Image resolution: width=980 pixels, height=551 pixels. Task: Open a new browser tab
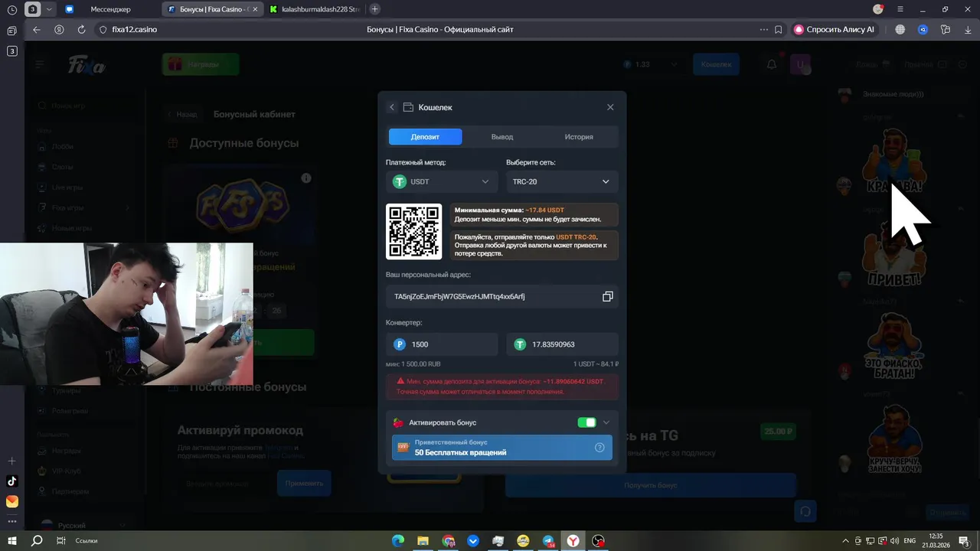tap(374, 9)
